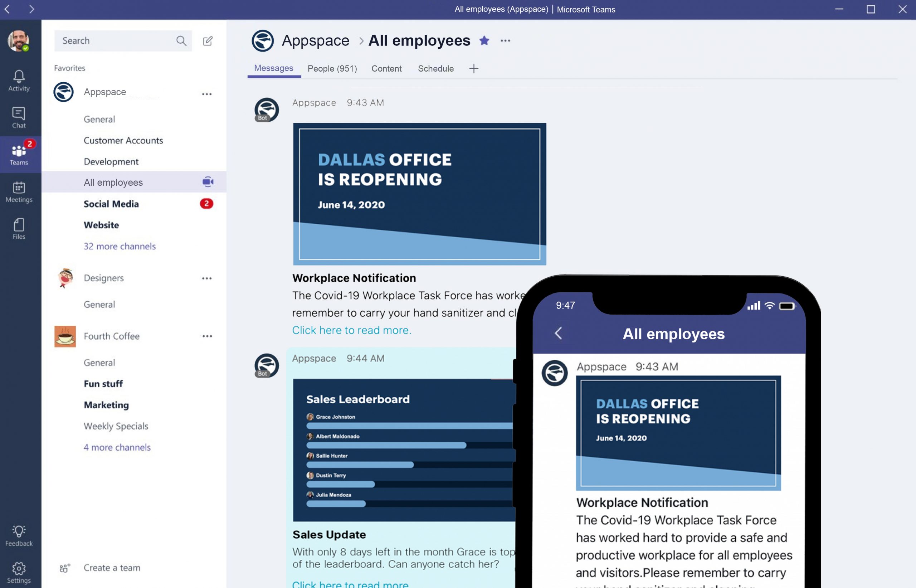Open the Activity bell icon

[19, 80]
